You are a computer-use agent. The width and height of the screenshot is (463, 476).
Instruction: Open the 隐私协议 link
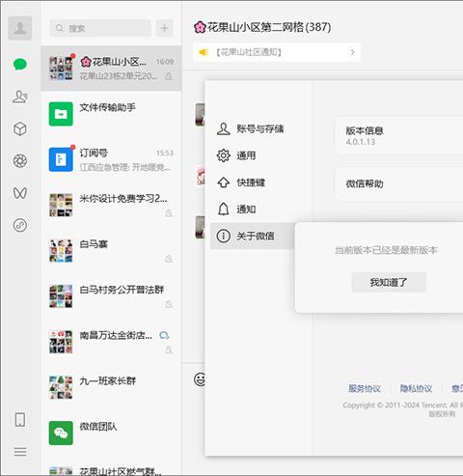(x=416, y=388)
